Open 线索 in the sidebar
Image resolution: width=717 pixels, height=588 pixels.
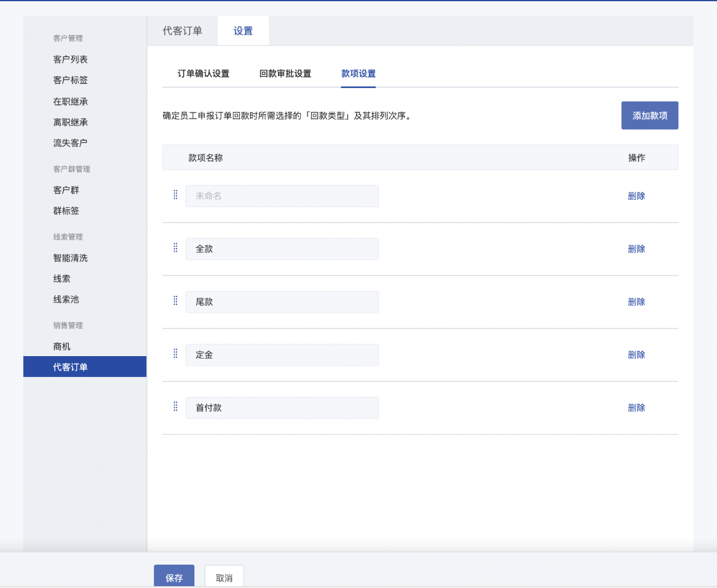coord(61,279)
